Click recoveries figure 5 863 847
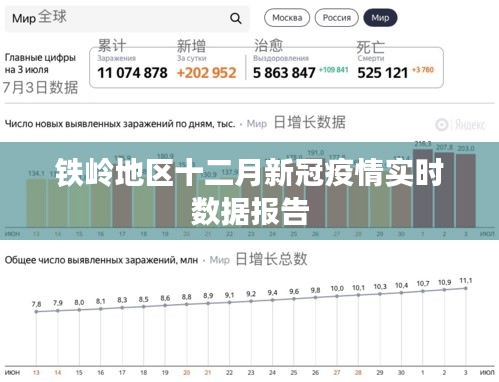The width and height of the screenshot is (499, 382). pyautogui.click(x=284, y=73)
